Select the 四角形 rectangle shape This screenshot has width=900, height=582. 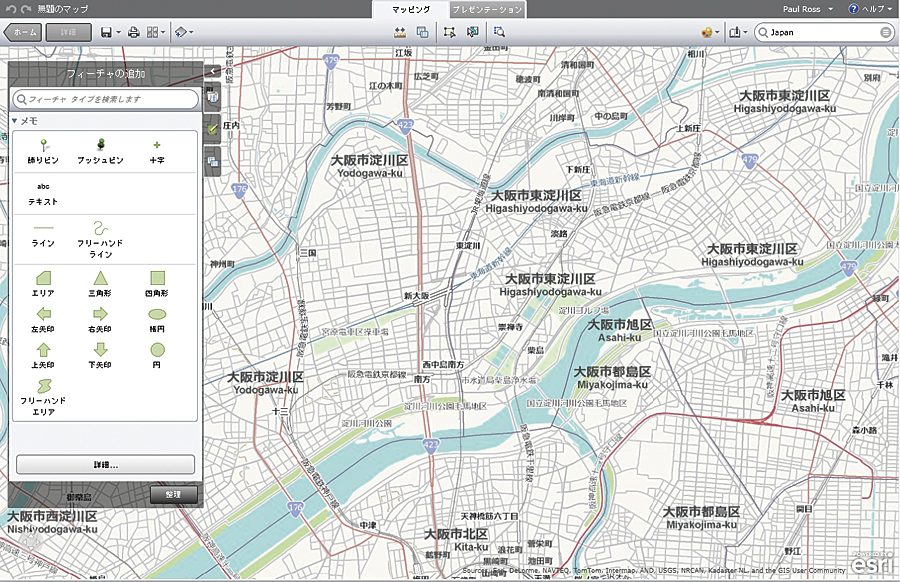[157, 283]
